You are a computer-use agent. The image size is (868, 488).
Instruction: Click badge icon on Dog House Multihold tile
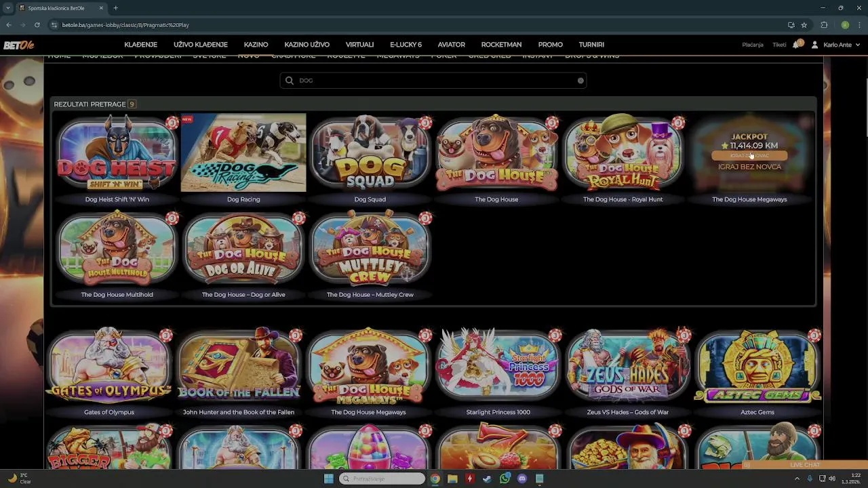point(172,218)
